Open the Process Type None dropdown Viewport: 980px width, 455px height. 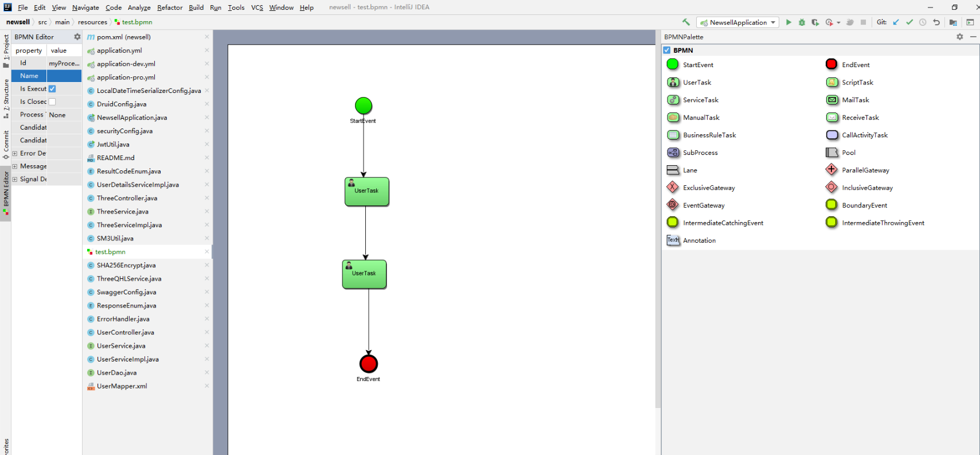tap(64, 115)
